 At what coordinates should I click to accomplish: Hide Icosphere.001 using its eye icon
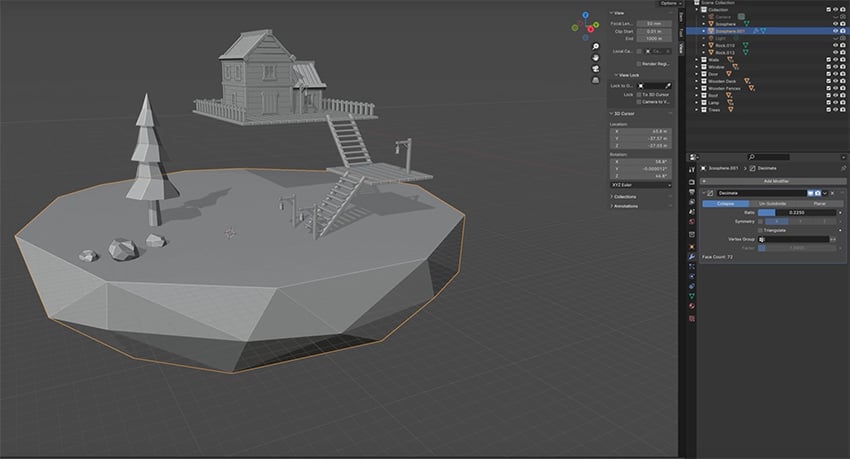(833, 31)
